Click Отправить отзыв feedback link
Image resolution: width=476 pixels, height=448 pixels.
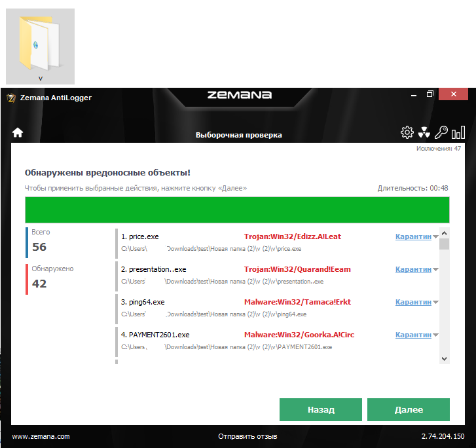point(247,436)
